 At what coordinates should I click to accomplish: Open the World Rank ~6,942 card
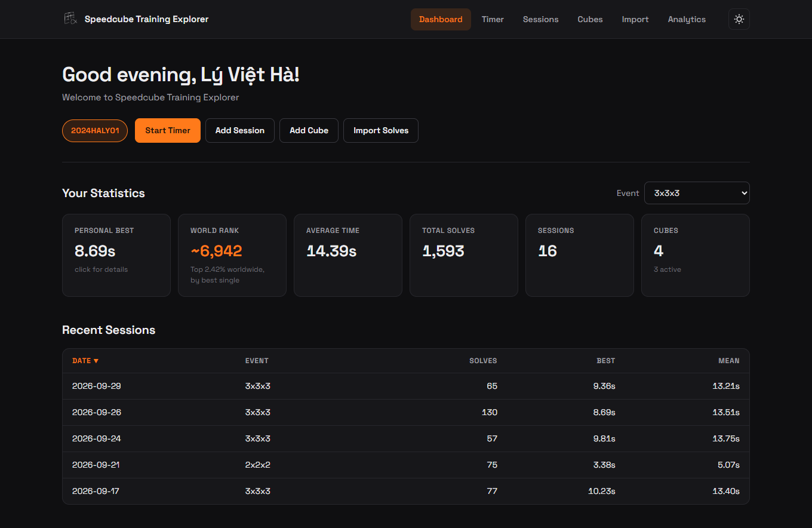pos(232,255)
